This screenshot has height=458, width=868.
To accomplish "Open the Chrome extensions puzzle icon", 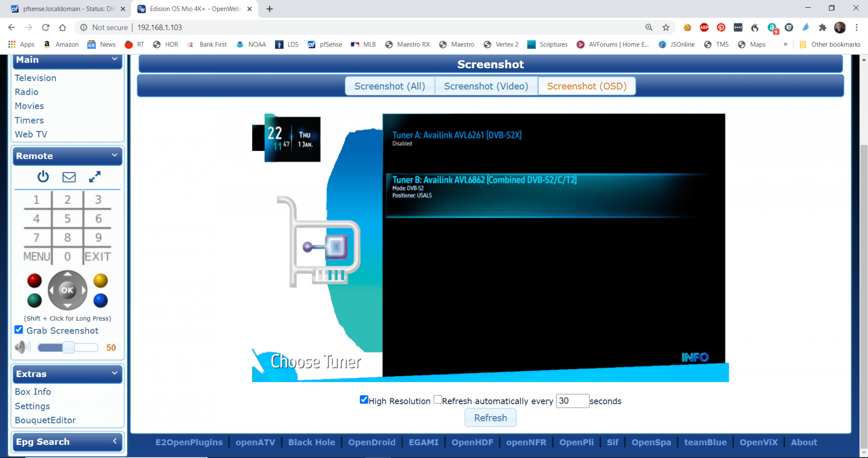I will (823, 28).
